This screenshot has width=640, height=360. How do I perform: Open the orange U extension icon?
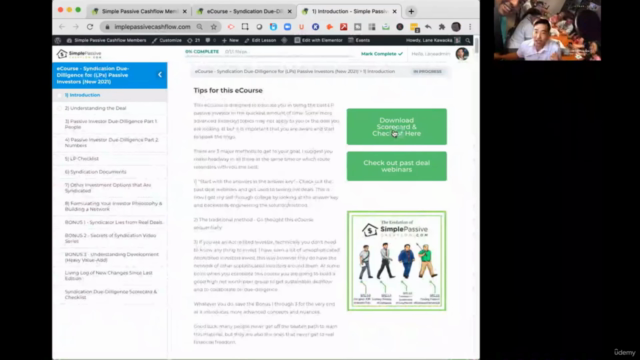[x=302, y=27]
